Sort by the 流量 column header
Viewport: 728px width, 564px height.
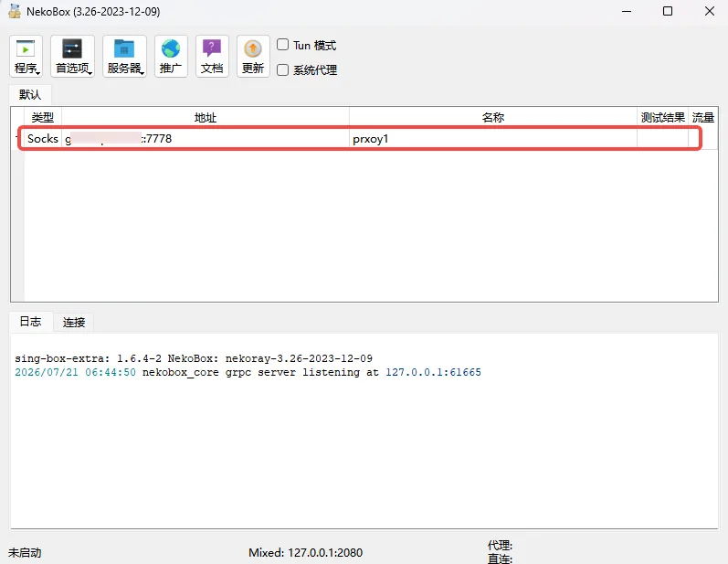(703, 117)
